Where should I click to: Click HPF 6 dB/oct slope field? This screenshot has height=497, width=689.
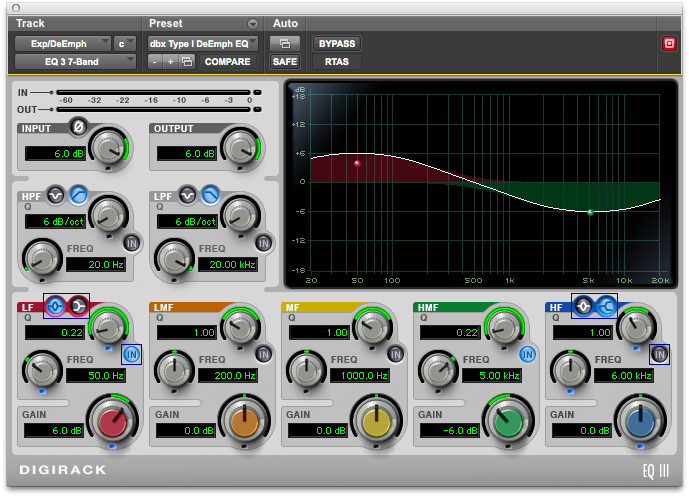point(55,221)
